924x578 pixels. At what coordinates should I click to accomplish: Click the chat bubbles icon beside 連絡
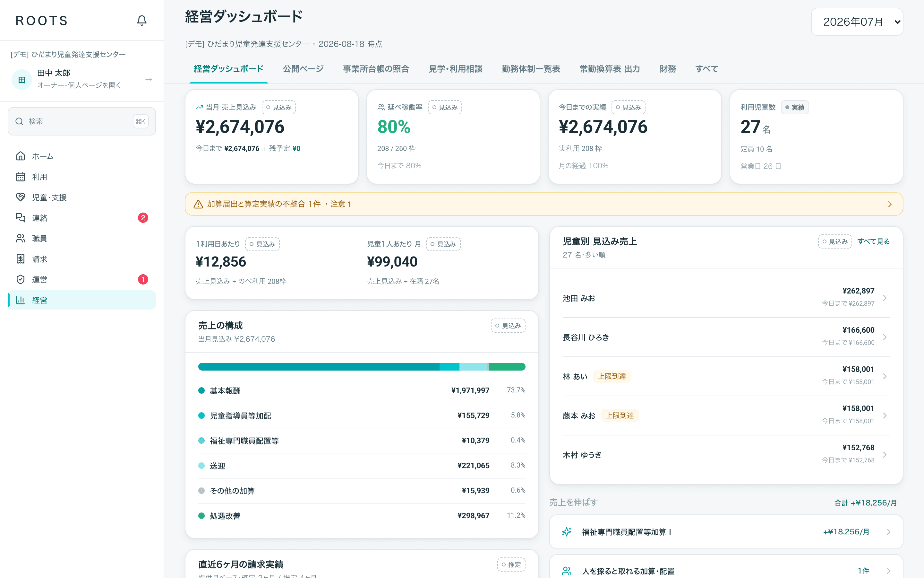tap(21, 217)
